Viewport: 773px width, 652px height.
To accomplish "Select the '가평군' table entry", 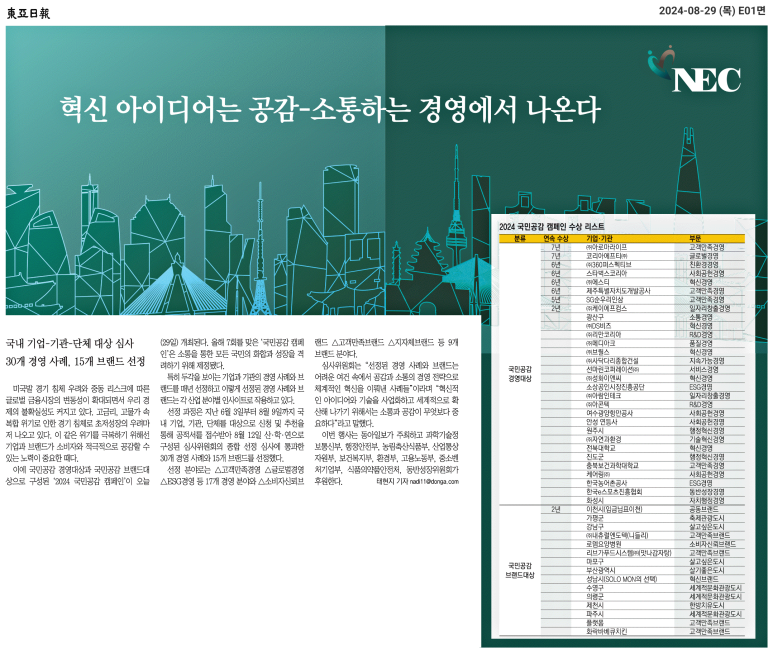I will [595, 518].
